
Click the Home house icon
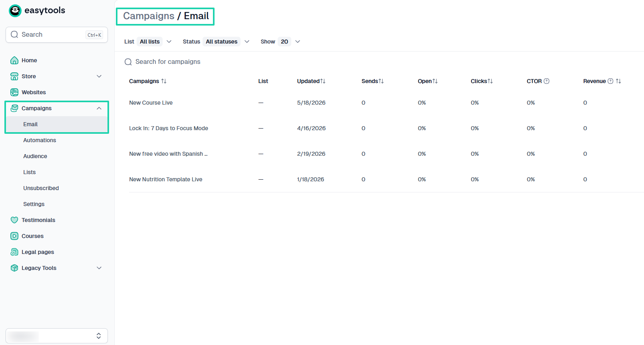click(x=14, y=60)
